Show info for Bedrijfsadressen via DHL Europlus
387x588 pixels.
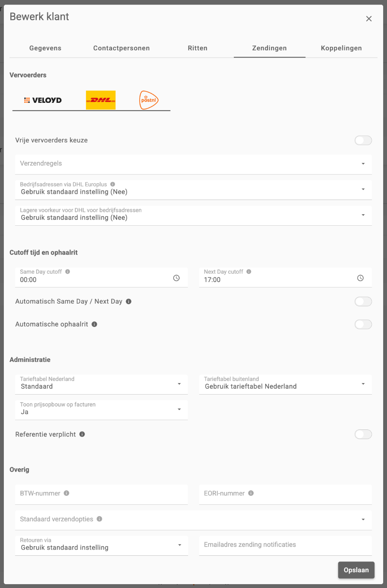(x=112, y=184)
